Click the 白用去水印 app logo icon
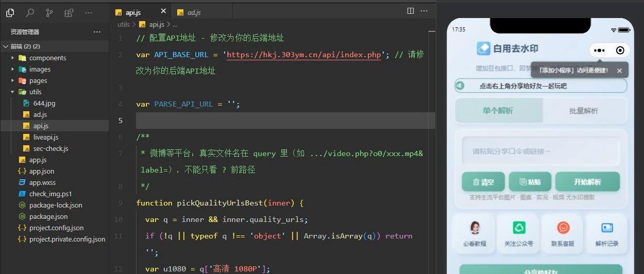 [483, 48]
